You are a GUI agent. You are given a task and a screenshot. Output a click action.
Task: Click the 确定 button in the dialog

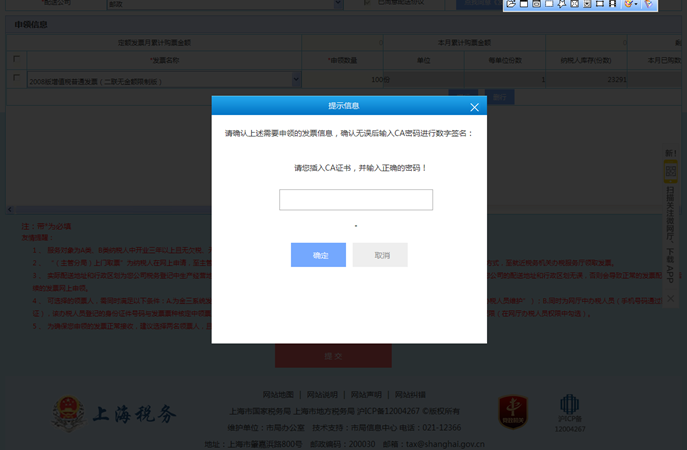click(318, 255)
